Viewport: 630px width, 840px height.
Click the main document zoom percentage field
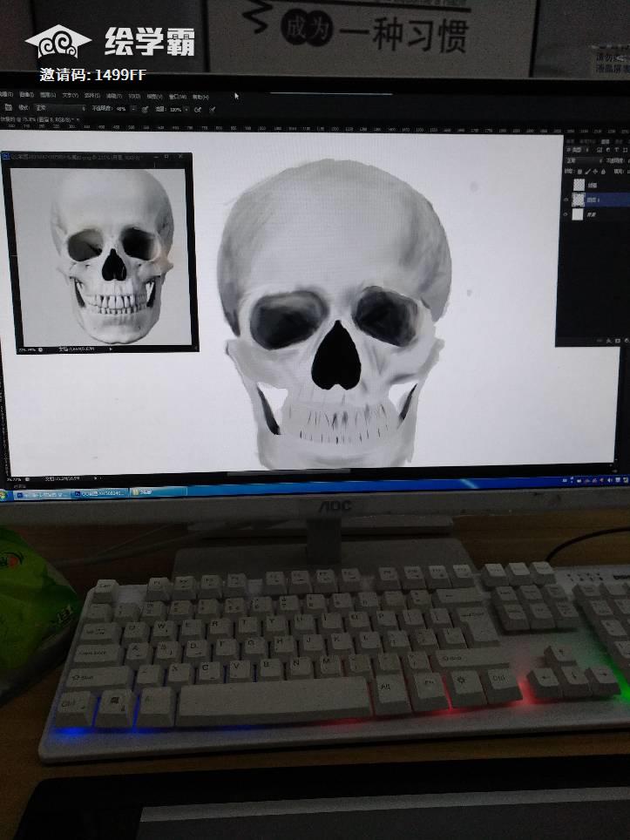pyautogui.click(x=14, y=479)
